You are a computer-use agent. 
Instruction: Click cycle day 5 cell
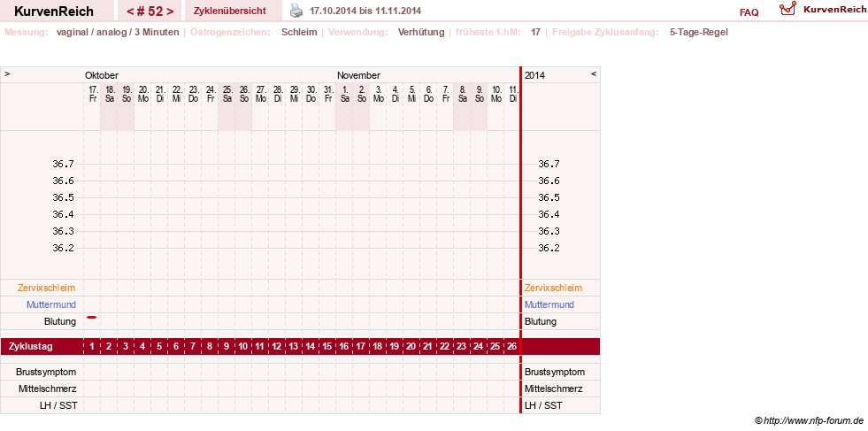159,347
